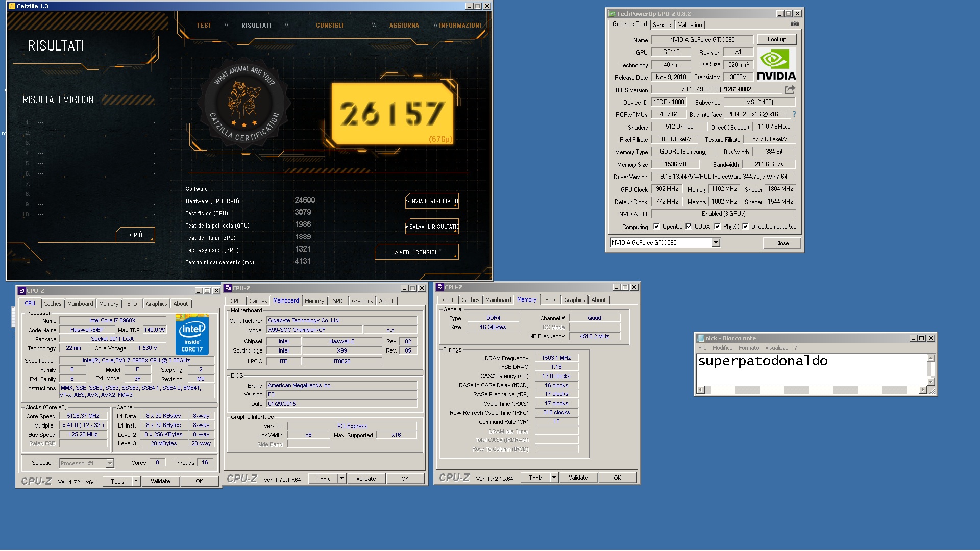Image resolution: width=980 pixels, height=551 pixels.
Task: Toggle the OpenCL checkbox in GPU-Z
Action: [x=656, y=227]
